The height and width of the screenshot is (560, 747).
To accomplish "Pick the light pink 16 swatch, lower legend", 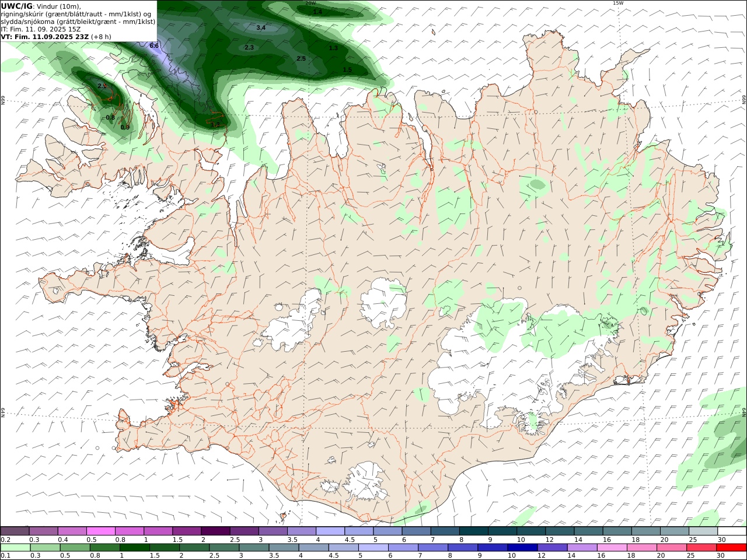I will [612, 548].
